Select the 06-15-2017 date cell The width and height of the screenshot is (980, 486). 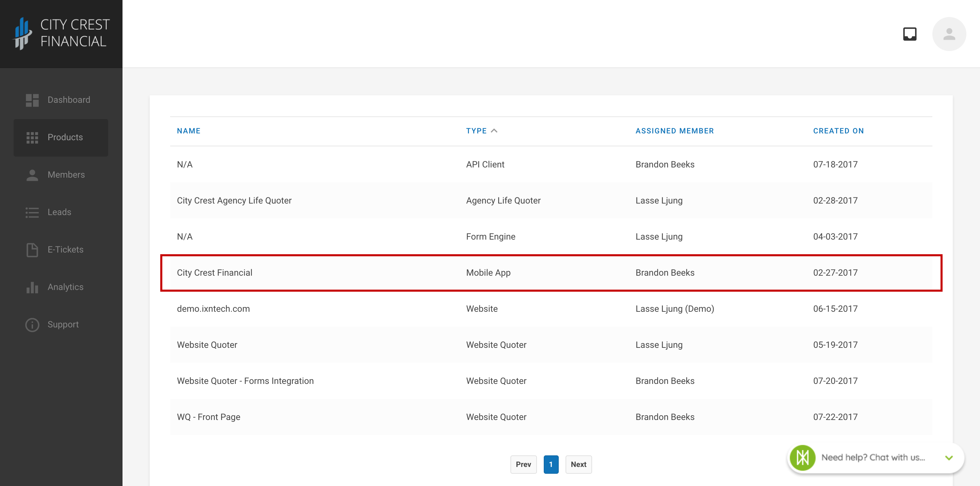click(835, 309)
